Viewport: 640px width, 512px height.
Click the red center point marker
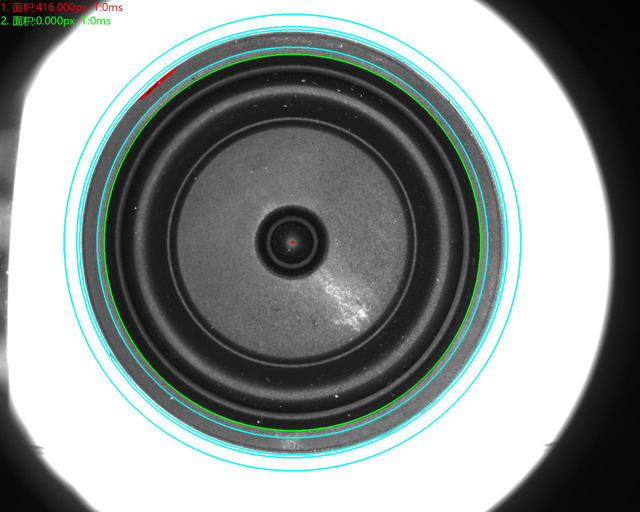(x=292, y=242)
